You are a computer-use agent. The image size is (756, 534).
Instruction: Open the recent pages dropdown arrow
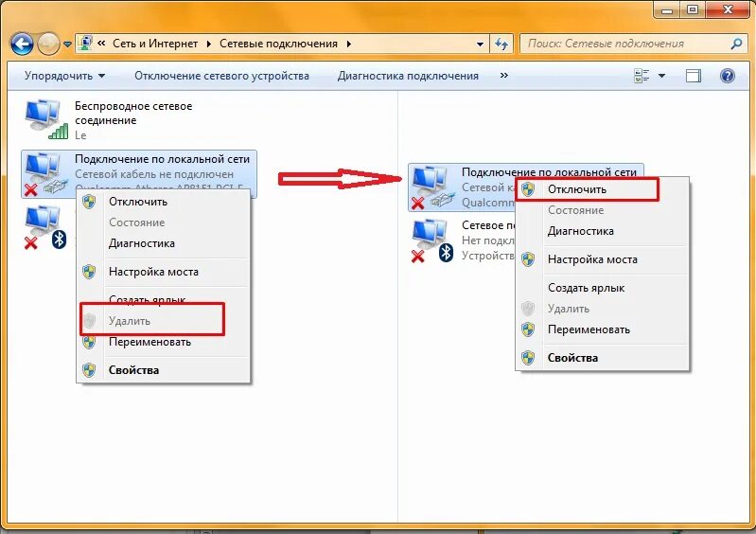tap(67, 44)
